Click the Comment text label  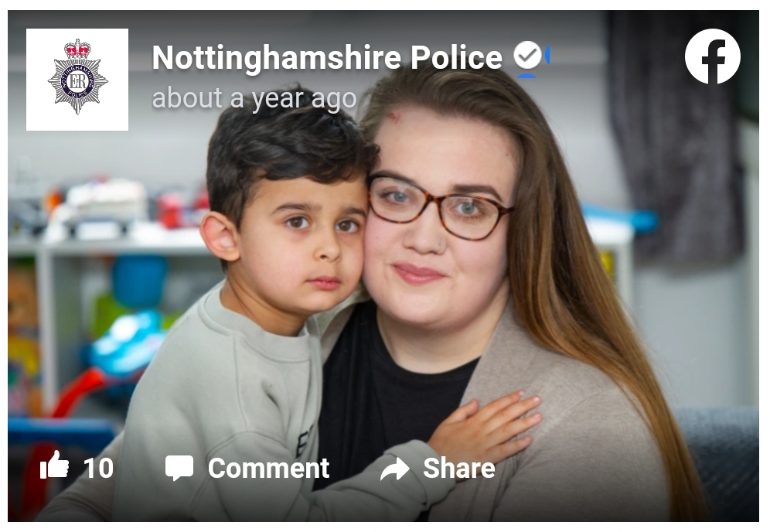click(268, 468)
